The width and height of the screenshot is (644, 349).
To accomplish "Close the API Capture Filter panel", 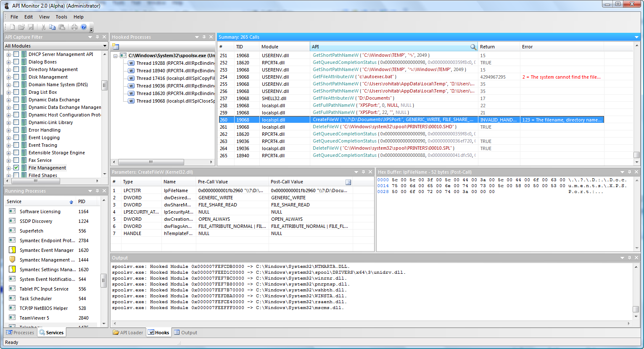I will click(104, 37).
